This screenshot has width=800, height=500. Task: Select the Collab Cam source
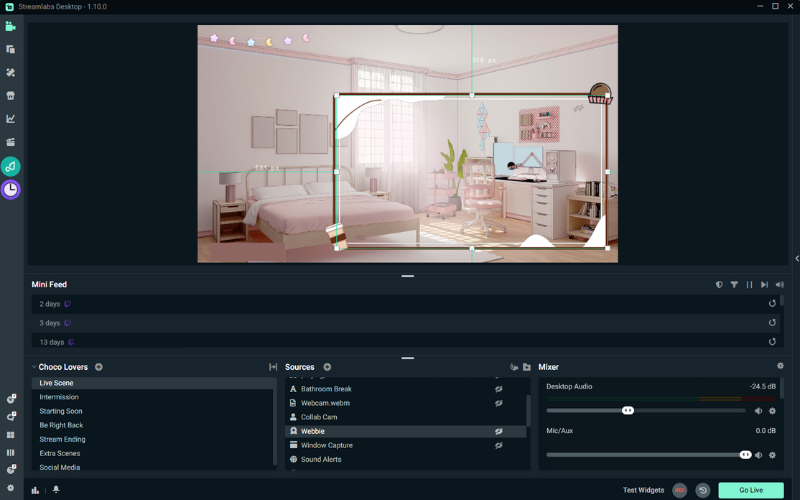319,417
